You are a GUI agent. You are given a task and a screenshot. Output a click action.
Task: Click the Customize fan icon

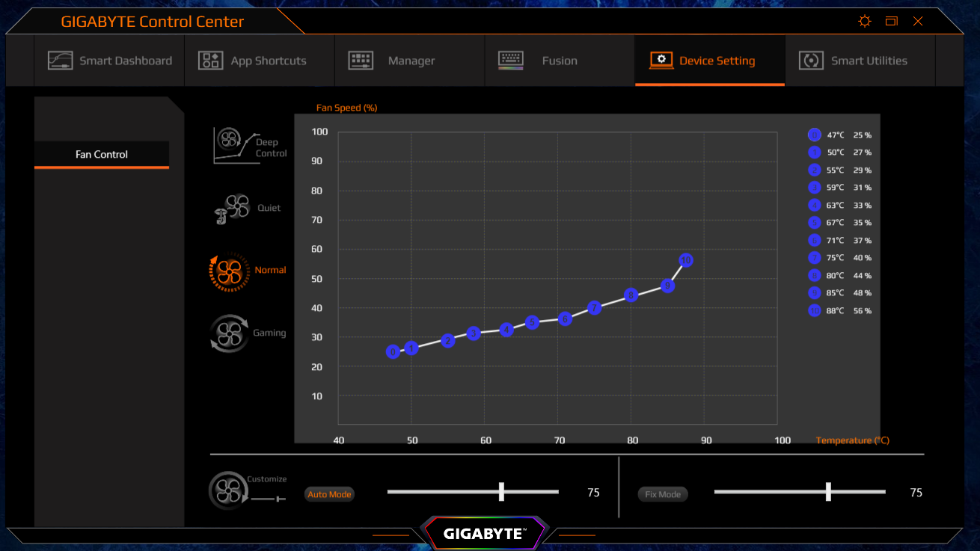coord(227,491)
